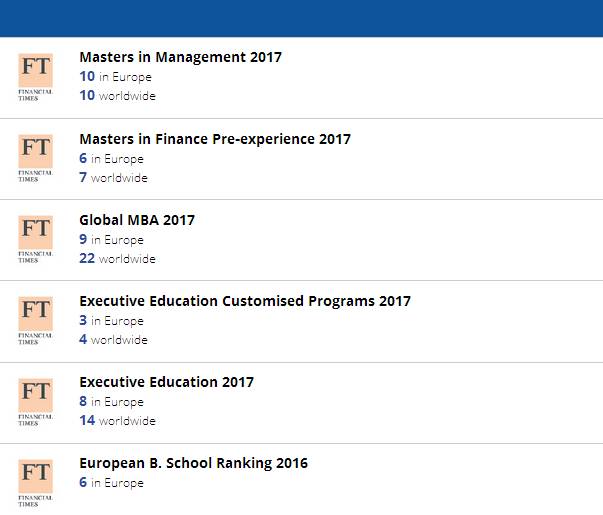Viewport: 603px width, 515px height.
Task: Select the Executive Education 2017 heading
Action: [167, 382]
